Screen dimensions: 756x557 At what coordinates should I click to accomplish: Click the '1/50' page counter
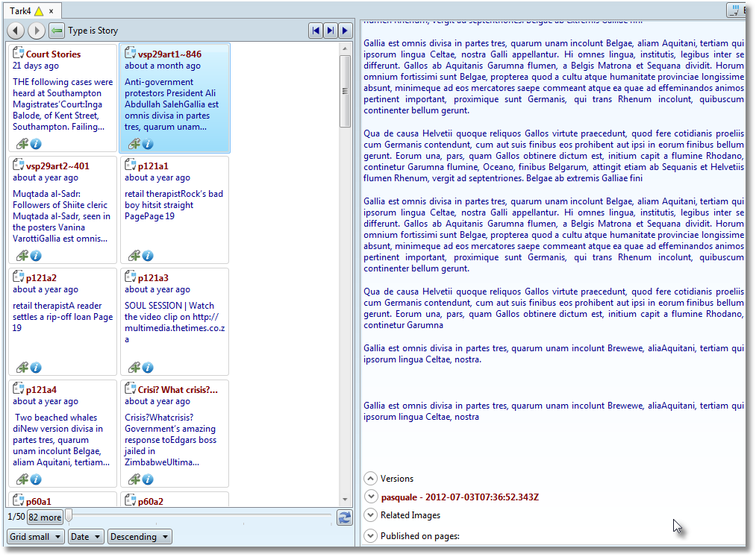16,517
